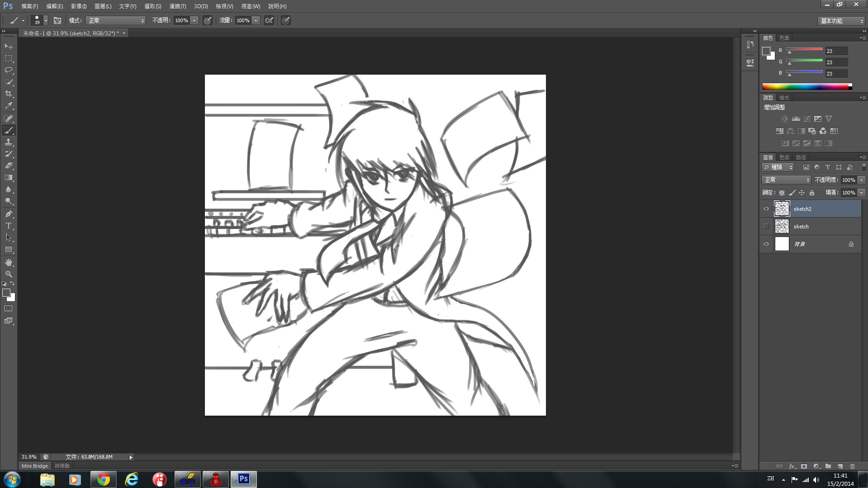Hide the 背景 layer
Image resolution: width=868 pixels, height=488 pixels.
[x=766, y=244]
